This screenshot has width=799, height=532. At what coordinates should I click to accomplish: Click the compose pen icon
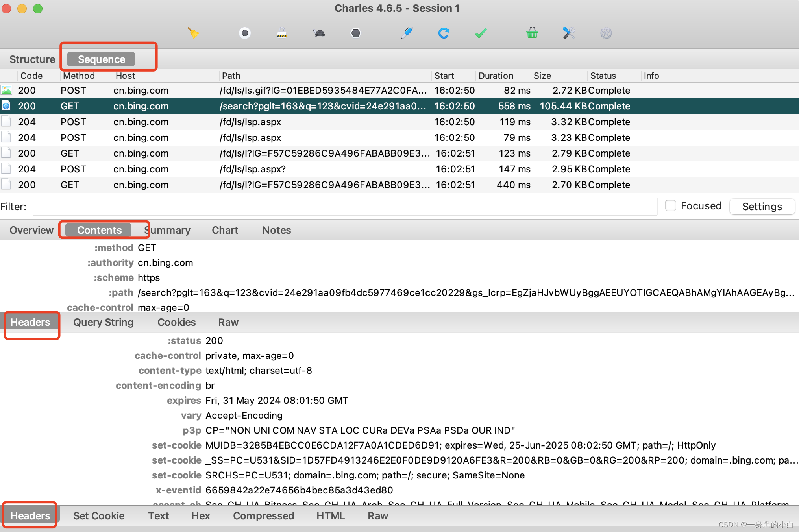(x=407, y=33)
